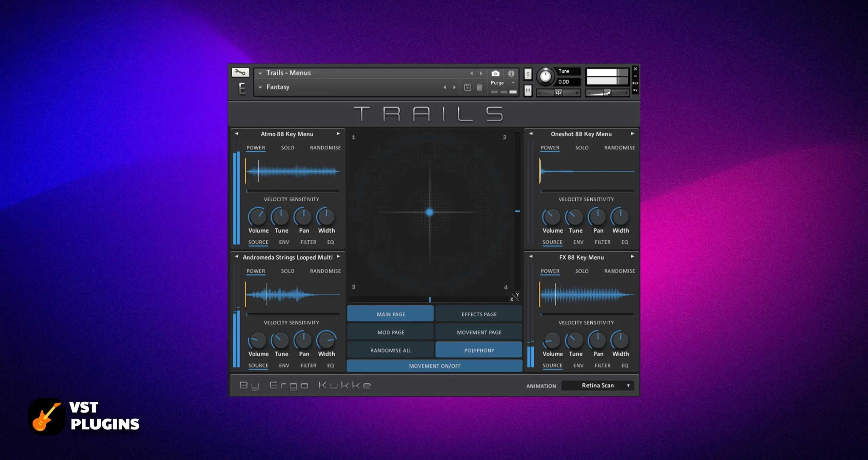Screen dimensions: 868x460
Task: Open the Fantasy snapshot dropdown
Action: 260,87
